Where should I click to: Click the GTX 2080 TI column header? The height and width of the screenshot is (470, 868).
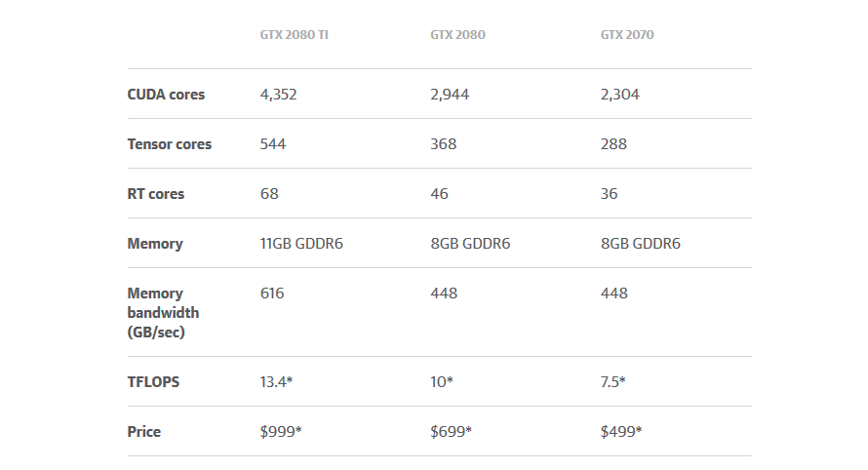click(294, 35)
